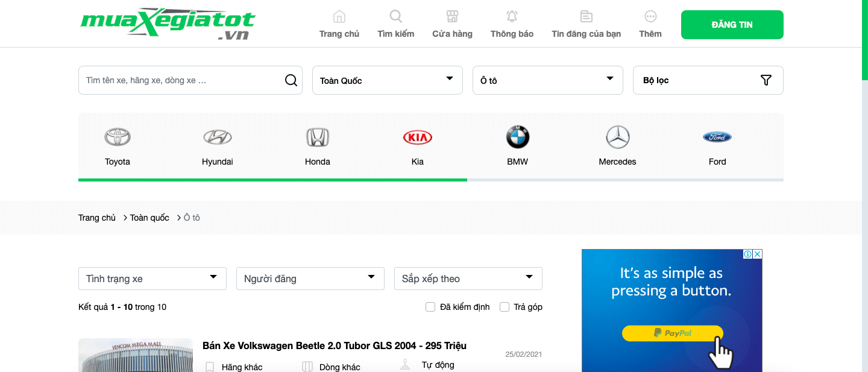Open the Bộ lọc filter funnel
Image resolution: width=868 pixels, height=372 pixels.
(766, 80)
